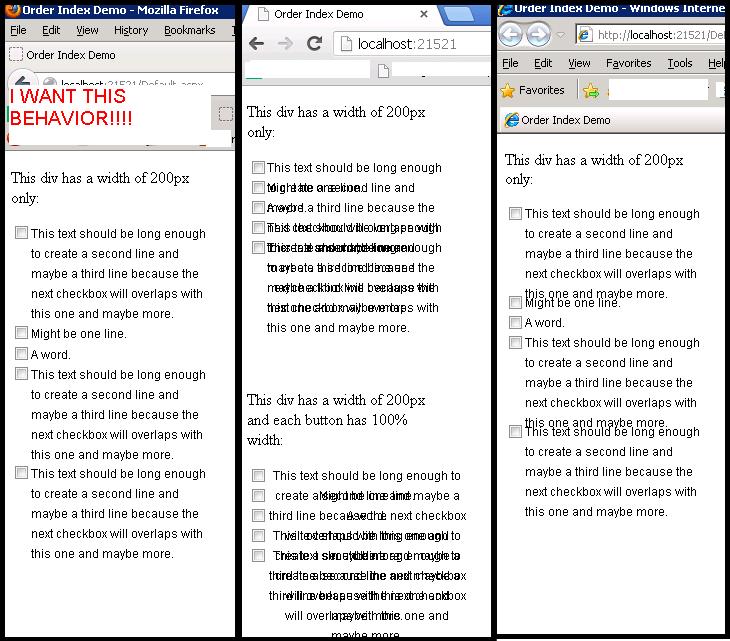The height and width of the screenshot is (641, 730).
Task: Close the Order Index Demo tab in Chrome
Action: tap(424, 14)
